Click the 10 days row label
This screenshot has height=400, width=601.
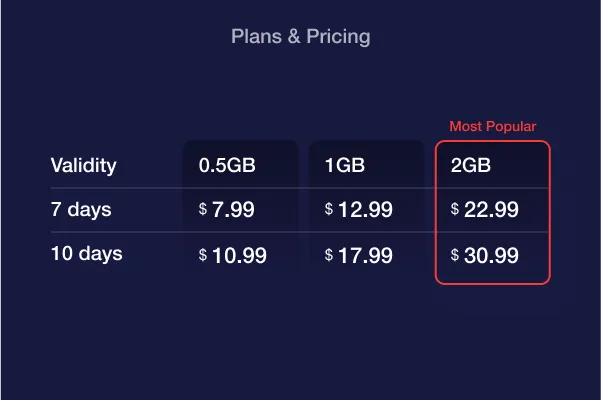(86, 254)
